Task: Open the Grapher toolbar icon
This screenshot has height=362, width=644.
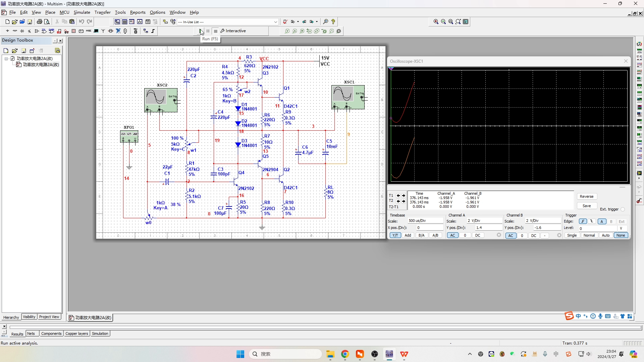Action: pyautogui.click(x=140, y=22)
